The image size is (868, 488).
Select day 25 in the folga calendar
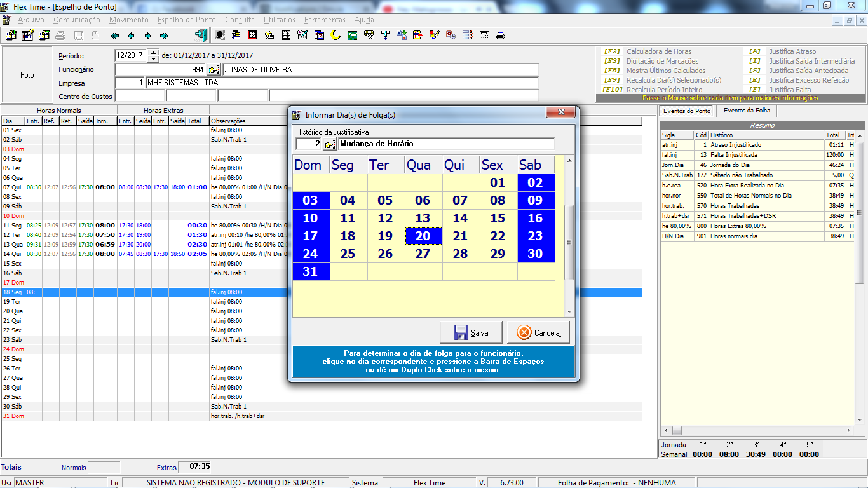point(348,254)
